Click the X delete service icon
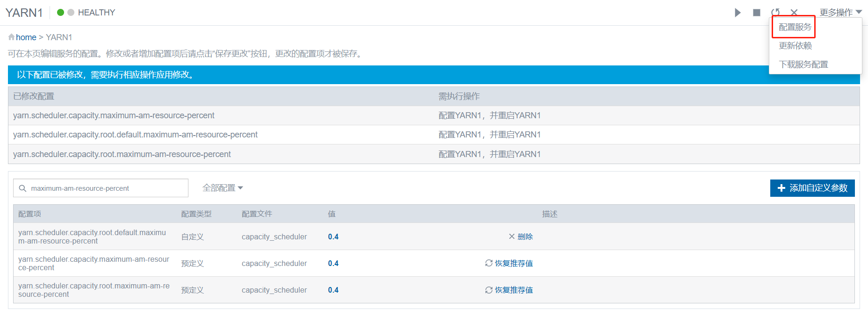 (x=794, y=13)
